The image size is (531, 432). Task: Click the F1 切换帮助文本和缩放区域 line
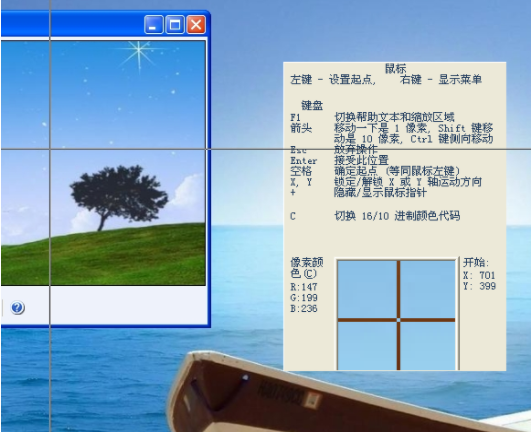(372, 117)
